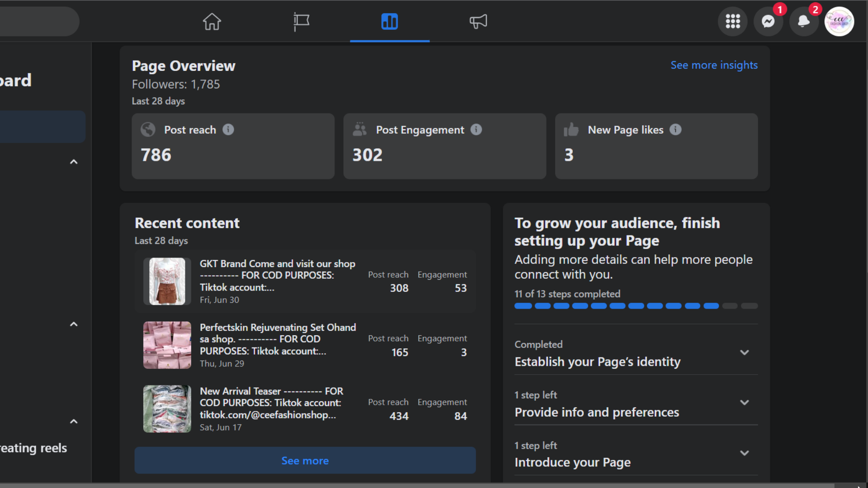Click See more recent content button

tap(305, 460)
